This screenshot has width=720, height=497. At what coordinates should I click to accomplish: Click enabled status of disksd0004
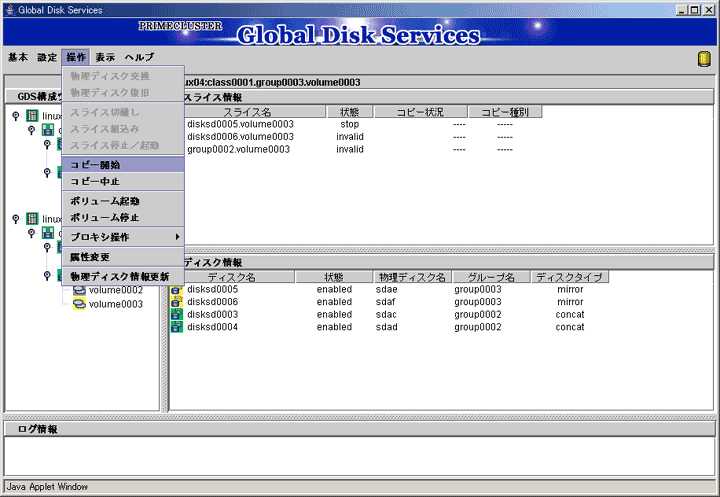point(334,327)
